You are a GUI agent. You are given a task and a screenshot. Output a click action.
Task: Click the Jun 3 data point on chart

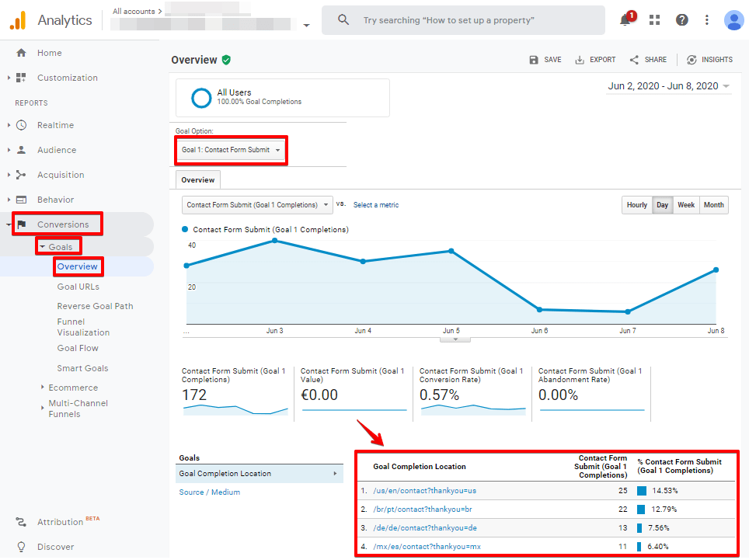click(x=274, y=241)
